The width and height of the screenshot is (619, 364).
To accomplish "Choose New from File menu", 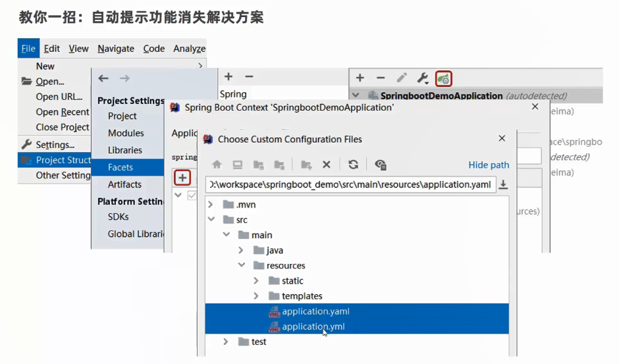I will coord(45,66).
